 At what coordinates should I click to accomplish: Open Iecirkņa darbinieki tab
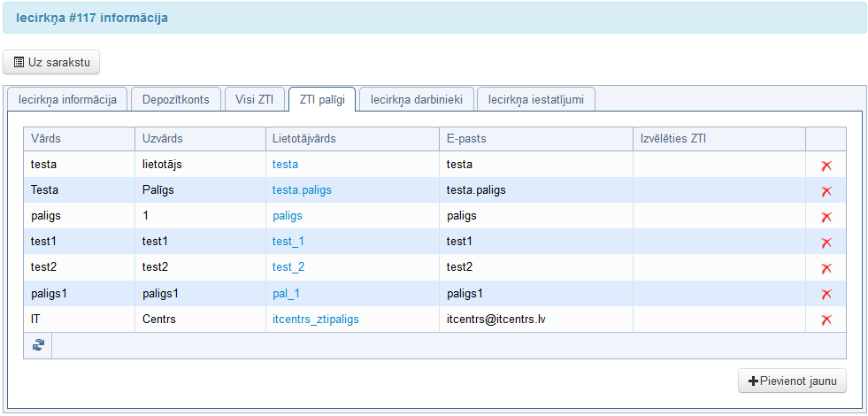[x=416, y=99]
